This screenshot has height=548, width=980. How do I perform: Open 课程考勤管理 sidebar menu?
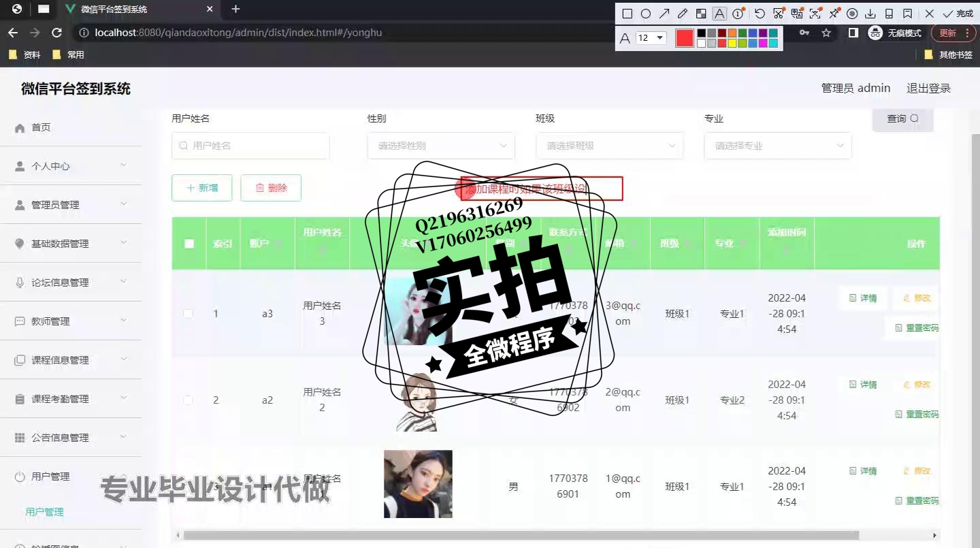point(71,399)
